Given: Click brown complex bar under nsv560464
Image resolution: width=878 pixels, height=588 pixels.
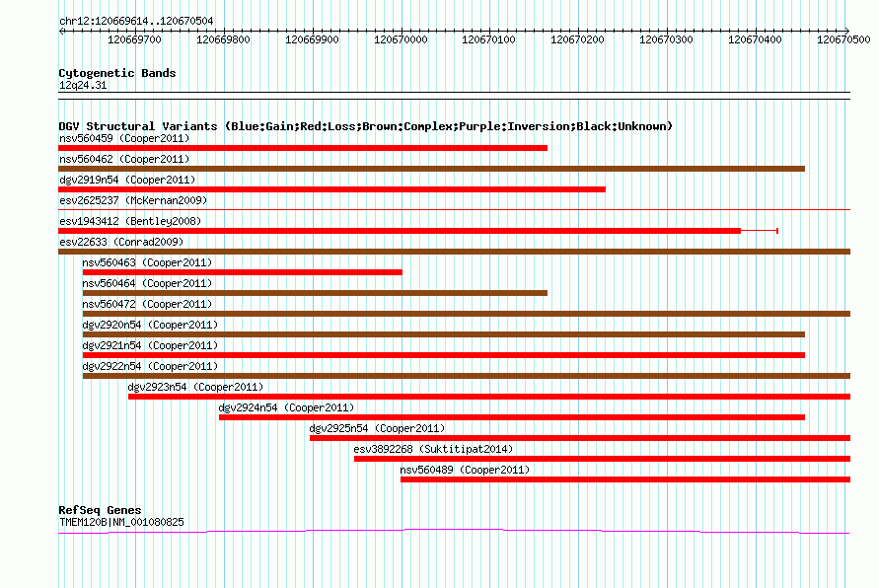Looking at the screenshot, I should [315, 293].
